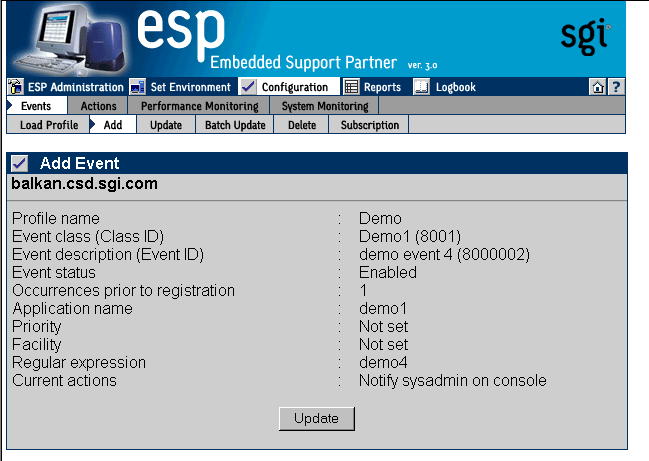Open help with the question mark icon
Viewport: 649px width, 461px height.
pos(616,87)
